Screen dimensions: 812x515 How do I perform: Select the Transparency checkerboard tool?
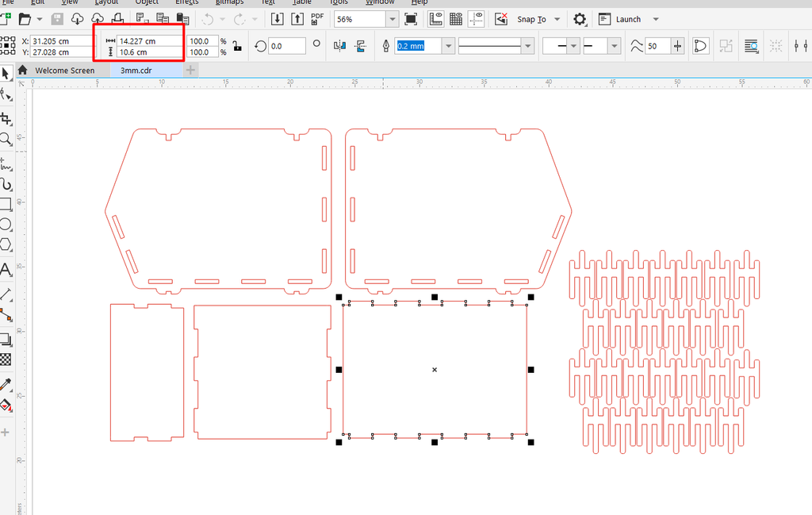coord(6,359)
